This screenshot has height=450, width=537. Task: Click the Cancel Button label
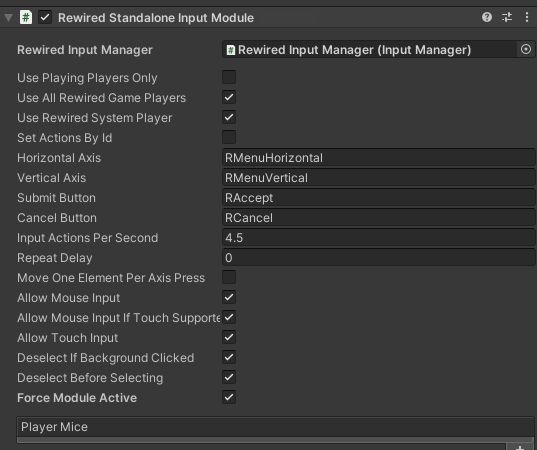[57, 218]
